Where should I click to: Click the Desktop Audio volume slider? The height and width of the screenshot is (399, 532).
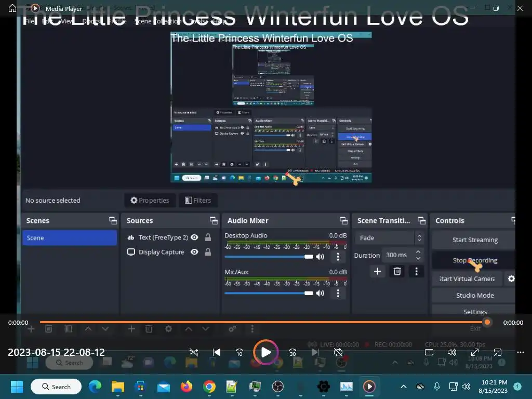point(269,257)
